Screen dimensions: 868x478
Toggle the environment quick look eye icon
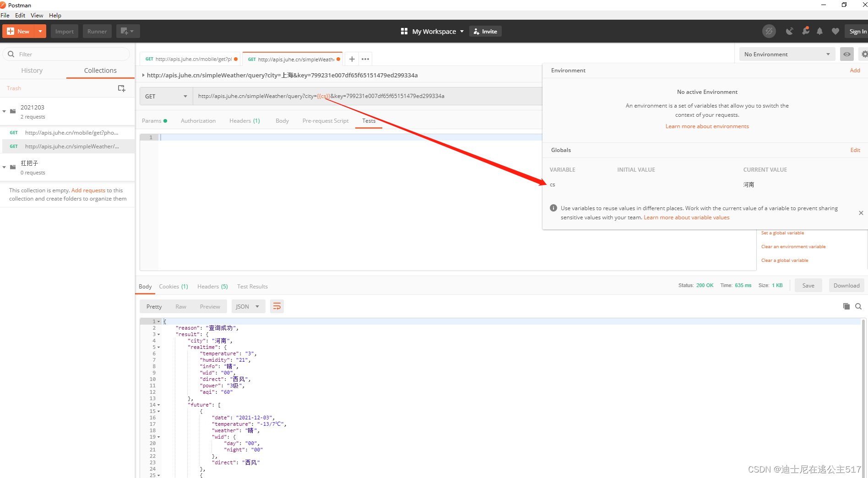(847, 54)
